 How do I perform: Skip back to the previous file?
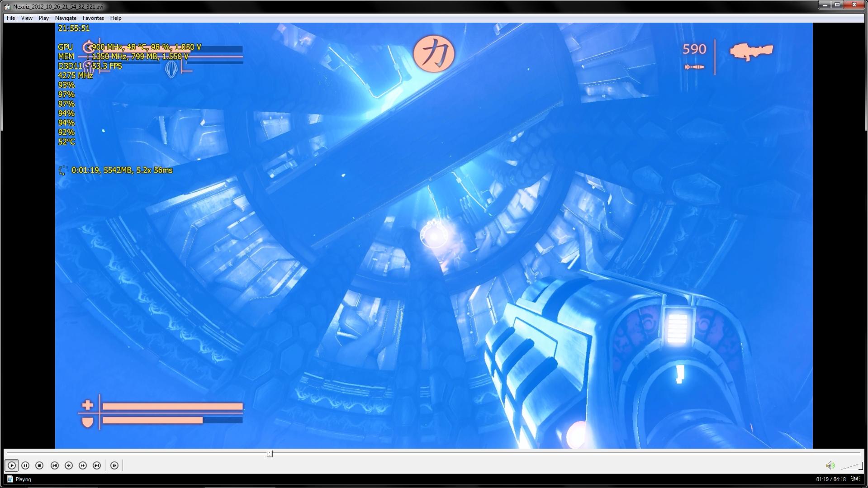(55, 465)
